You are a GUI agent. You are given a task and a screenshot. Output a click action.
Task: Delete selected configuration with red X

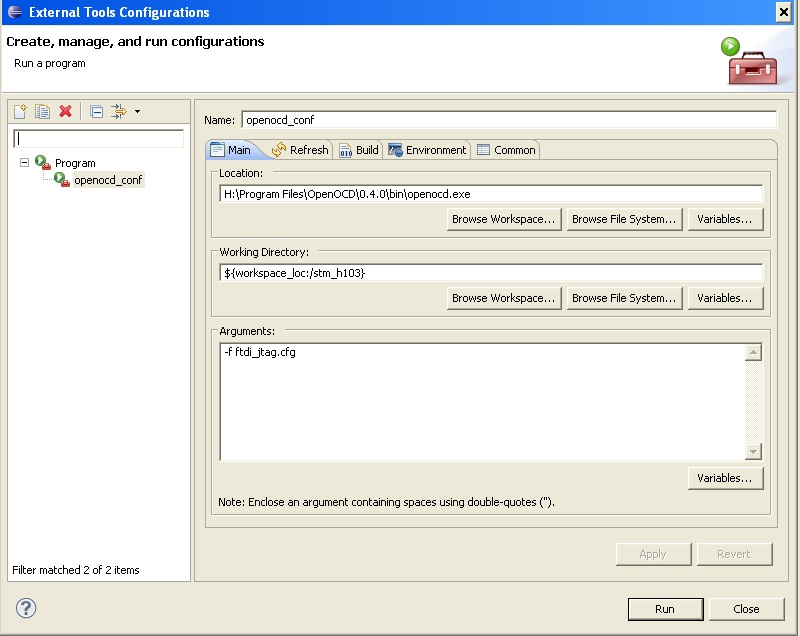65,111
